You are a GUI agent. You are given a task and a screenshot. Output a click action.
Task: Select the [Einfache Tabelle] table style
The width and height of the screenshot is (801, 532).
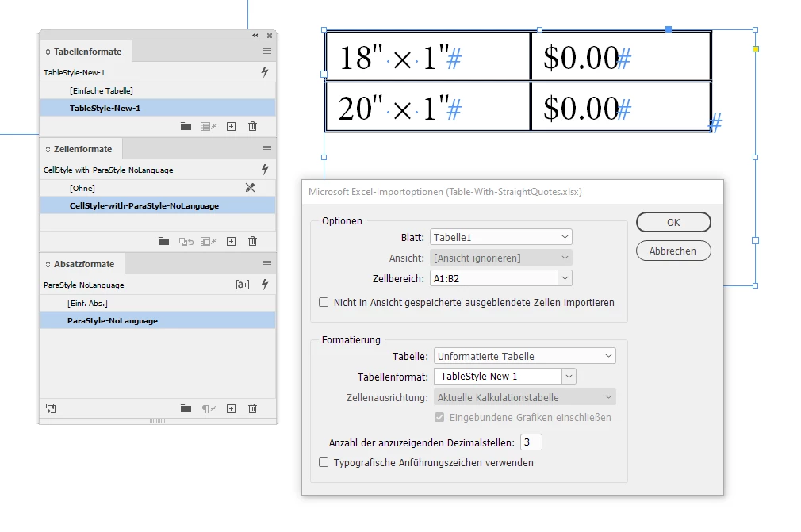(x=157, y=90)
